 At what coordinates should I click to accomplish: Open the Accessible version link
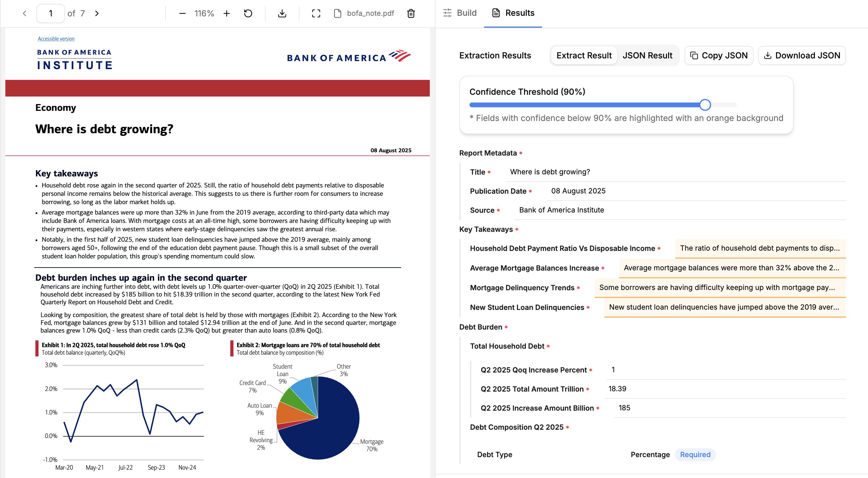56,39
